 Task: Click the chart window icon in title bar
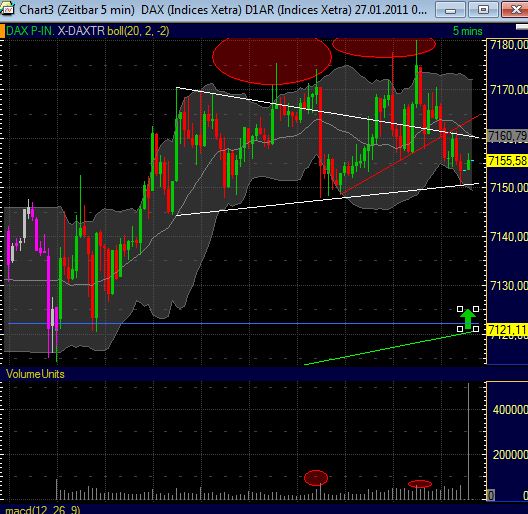coord(7,8)
